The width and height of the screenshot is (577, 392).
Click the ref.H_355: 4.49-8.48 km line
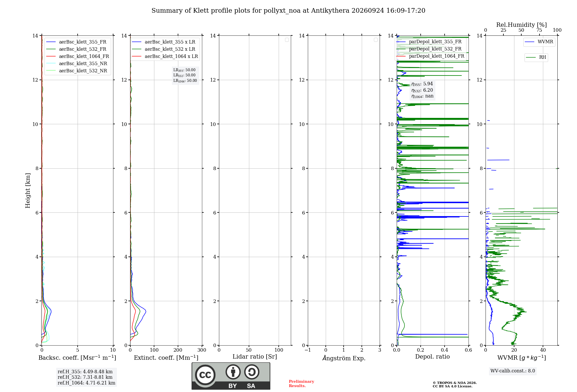[x=85, y=372]
